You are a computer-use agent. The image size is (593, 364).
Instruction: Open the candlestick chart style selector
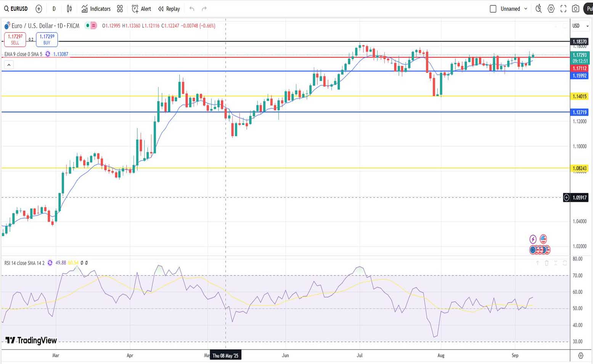(x=69, y=9)
